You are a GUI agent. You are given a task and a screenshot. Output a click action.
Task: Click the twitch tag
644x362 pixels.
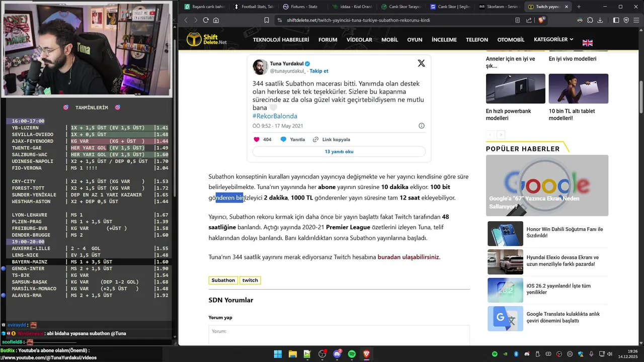[x=250, y=280]
